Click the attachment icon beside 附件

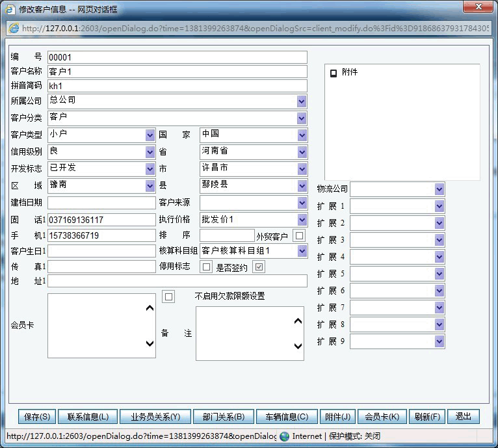click(x=334, y=73)
